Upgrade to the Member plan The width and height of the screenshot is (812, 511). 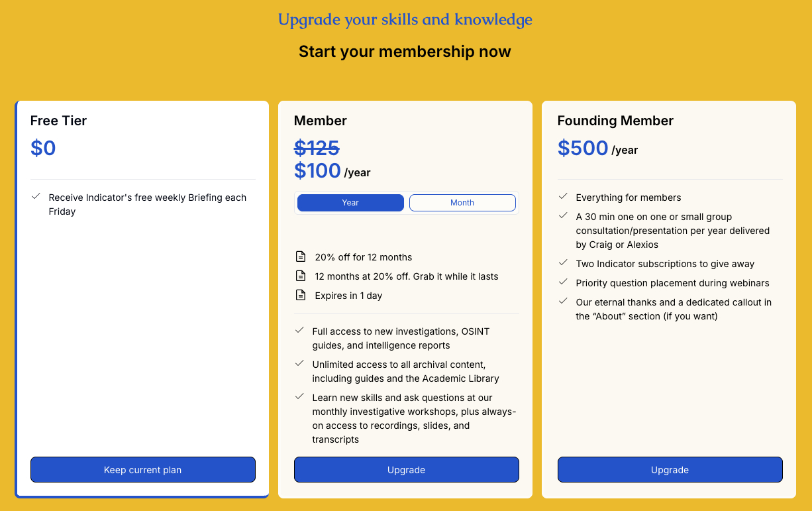pyautogui.click(x=406, y=470)
